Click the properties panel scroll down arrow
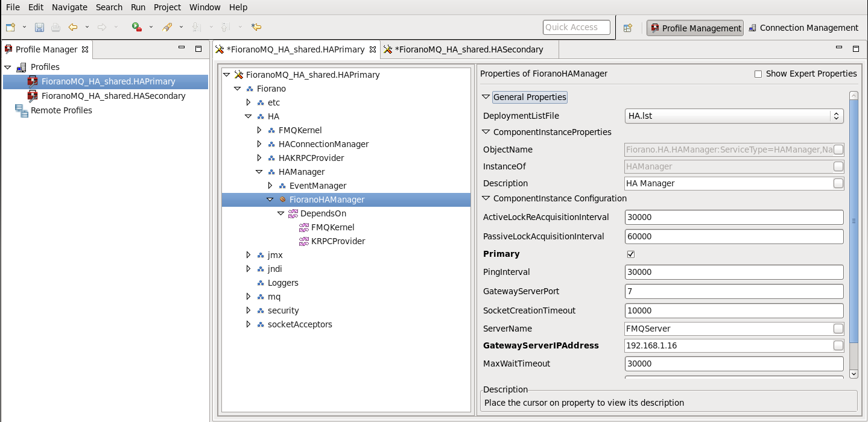 pos(853,374)
